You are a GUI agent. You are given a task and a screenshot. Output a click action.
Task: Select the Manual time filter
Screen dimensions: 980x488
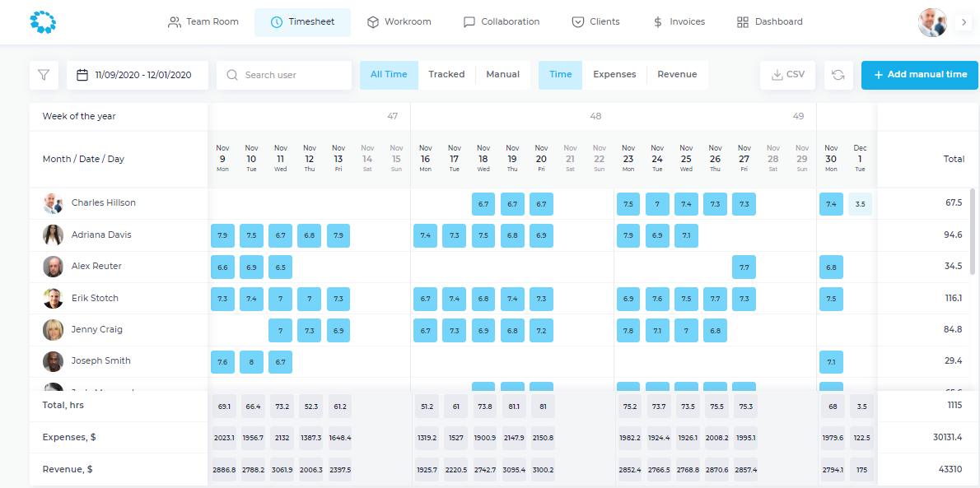pos(502,75)
